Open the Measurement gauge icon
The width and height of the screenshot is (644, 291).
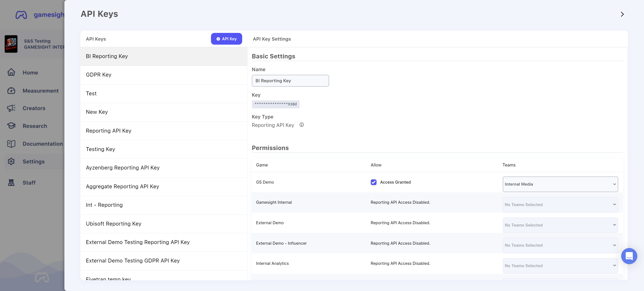11,91
